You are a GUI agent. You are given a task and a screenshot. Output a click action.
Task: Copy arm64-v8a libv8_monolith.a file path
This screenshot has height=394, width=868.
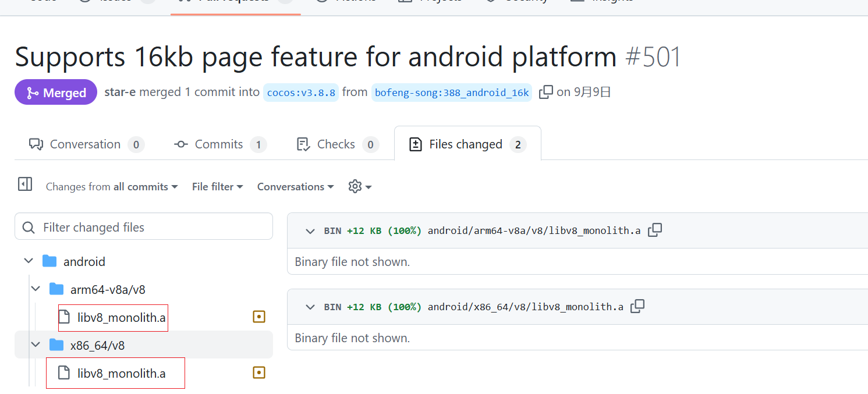(655, 230)
